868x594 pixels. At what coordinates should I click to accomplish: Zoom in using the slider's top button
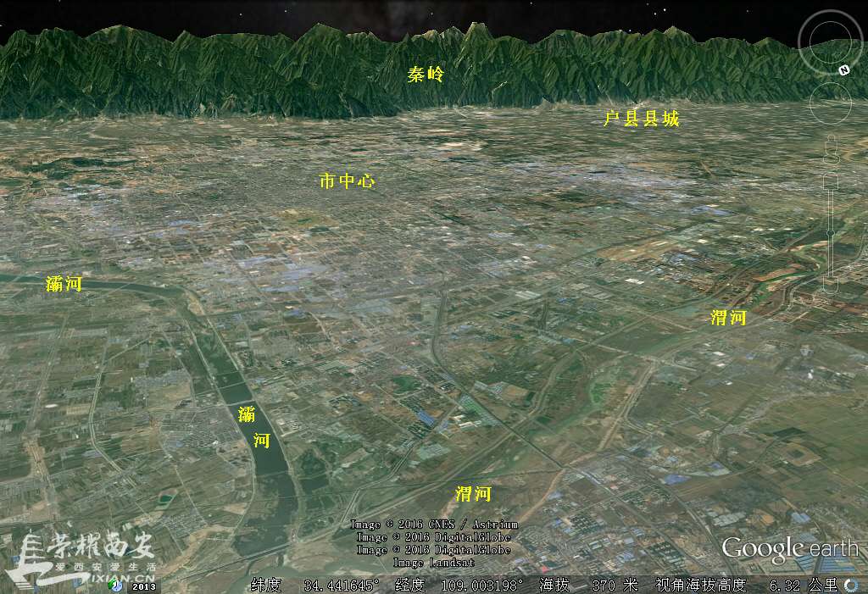(831, 180)
